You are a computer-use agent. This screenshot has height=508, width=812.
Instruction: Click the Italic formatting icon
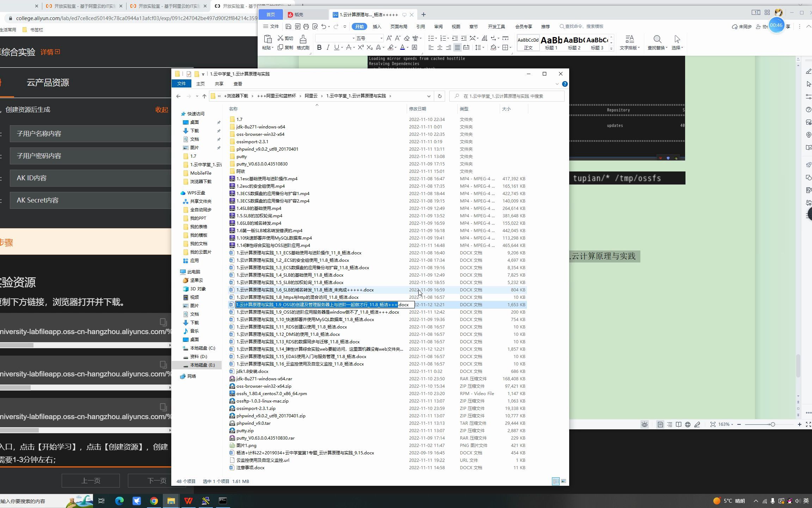pyautogui.click(x=328, y=47)
